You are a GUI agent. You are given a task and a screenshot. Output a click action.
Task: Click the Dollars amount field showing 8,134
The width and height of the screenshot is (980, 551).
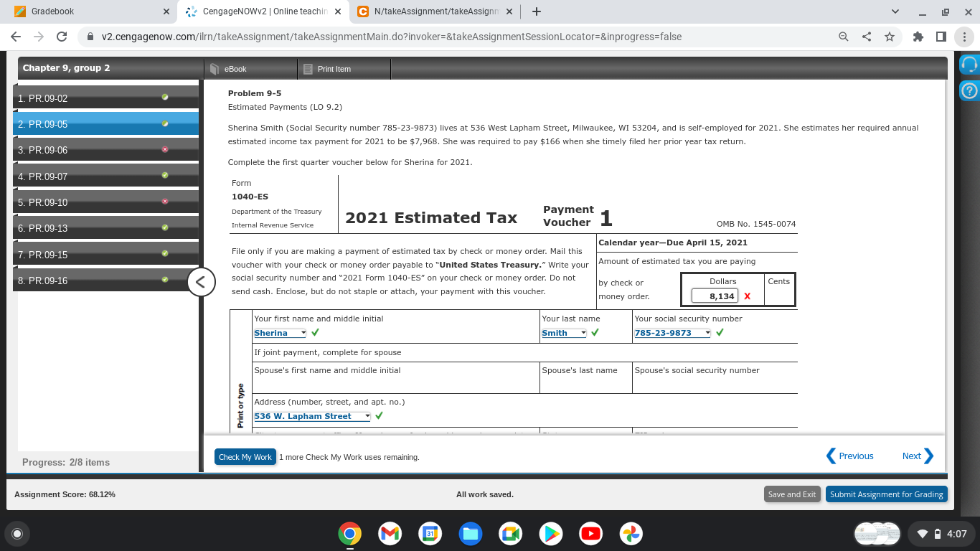tap(715, 296)
